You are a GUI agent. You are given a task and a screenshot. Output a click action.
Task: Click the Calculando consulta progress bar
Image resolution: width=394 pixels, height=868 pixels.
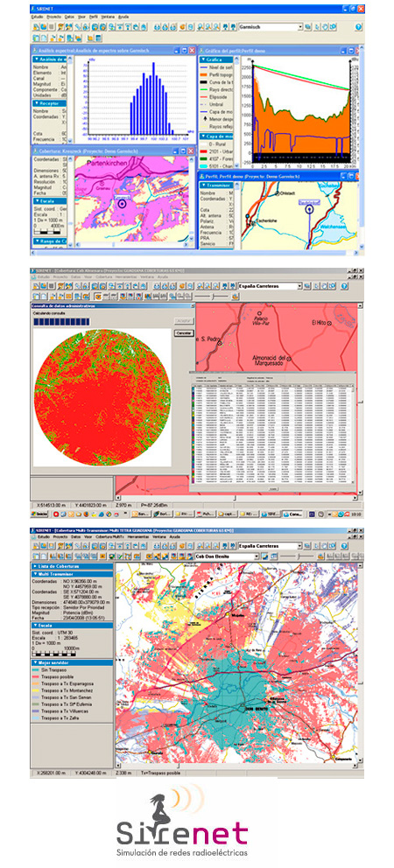point(61,320)
